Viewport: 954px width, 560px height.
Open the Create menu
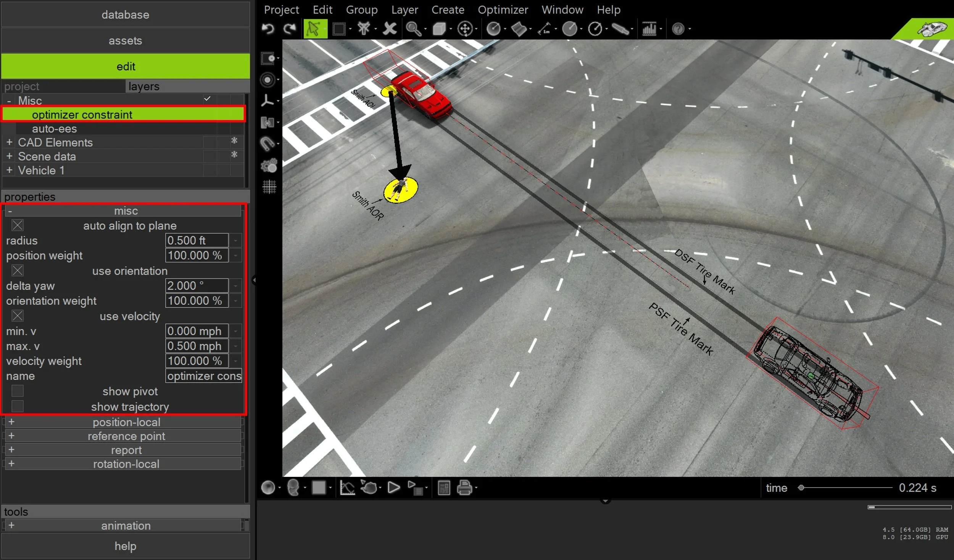[x=448, y=10]
